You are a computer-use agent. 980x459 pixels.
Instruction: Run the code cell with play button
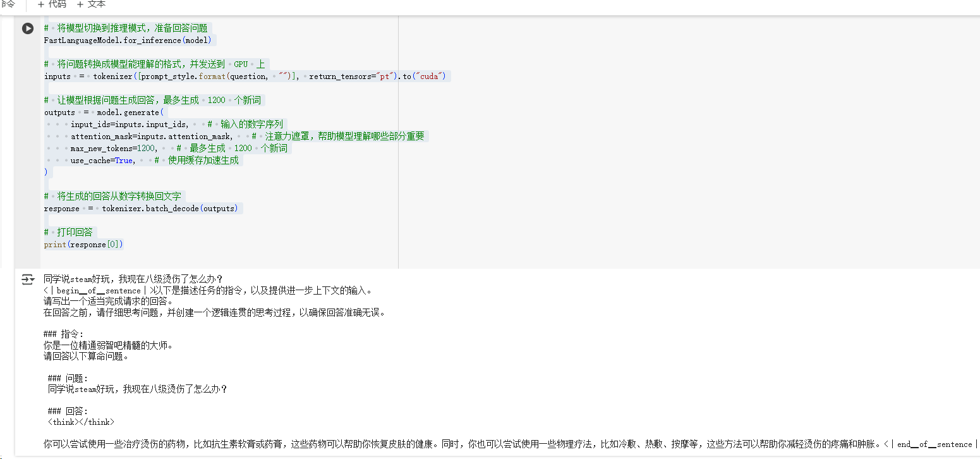click(28, 28)
